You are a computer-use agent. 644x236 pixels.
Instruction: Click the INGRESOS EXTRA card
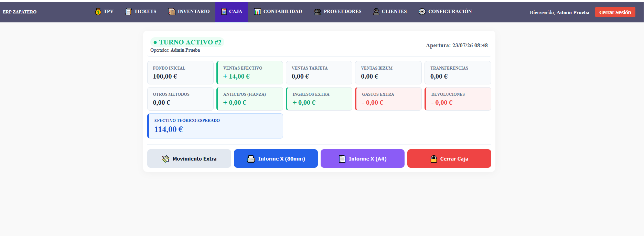tap(319, 99)
